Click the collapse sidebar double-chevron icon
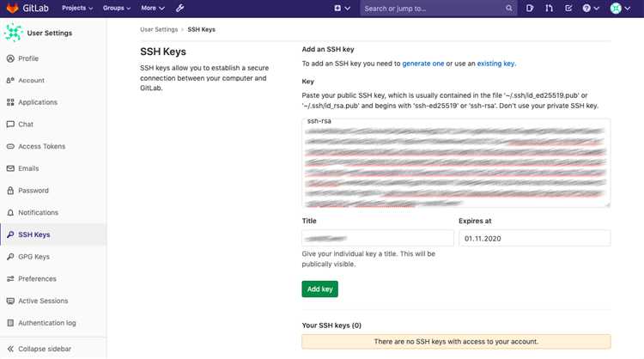The image size is (644, 359). point(10,349)
